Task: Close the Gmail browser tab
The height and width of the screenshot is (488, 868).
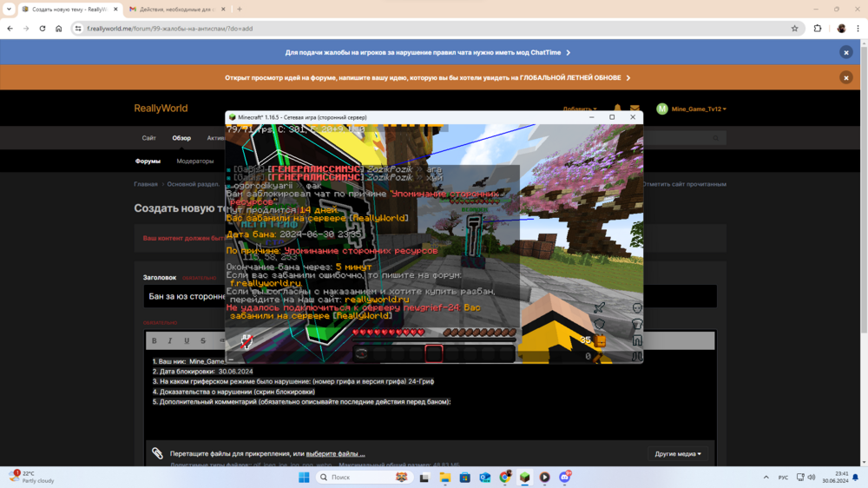Action: click(x=223, y=9)
